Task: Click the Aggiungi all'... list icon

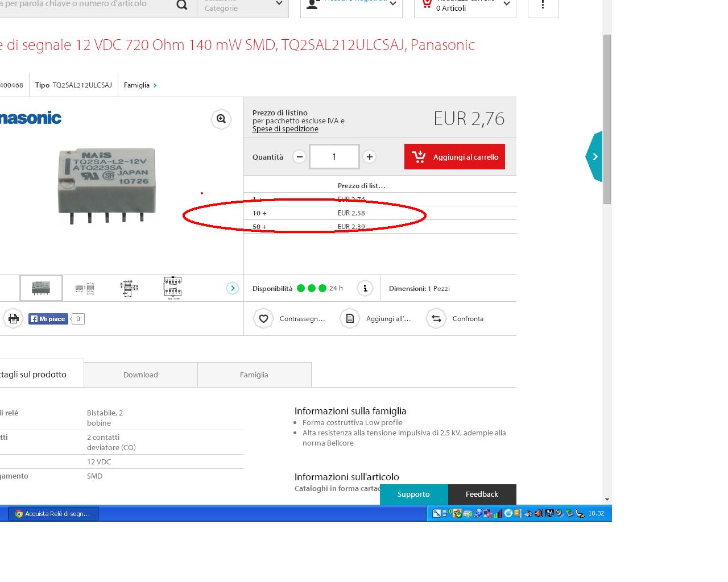Action: 350,319
